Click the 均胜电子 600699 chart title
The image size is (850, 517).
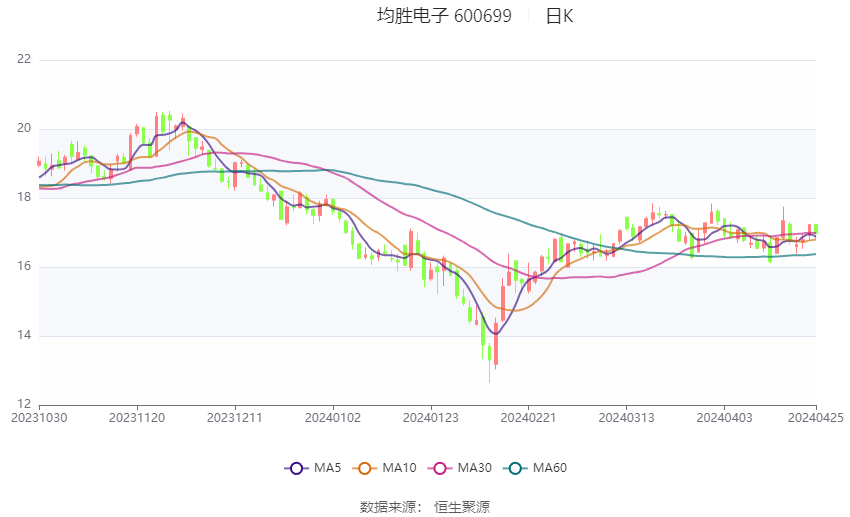pos(444,16)
